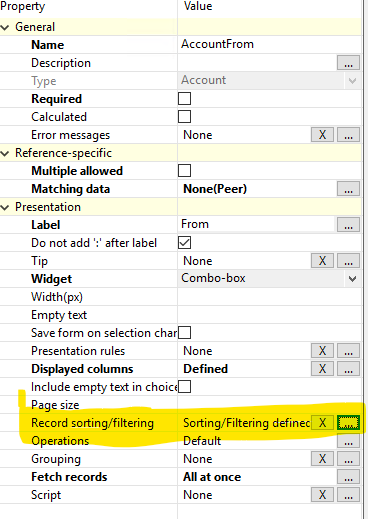Select the Fetch records All at once value

coord(212,477)
